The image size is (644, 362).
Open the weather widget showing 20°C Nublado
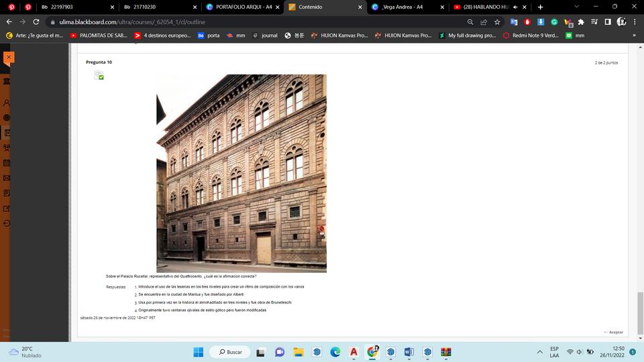tap(25, 352)
